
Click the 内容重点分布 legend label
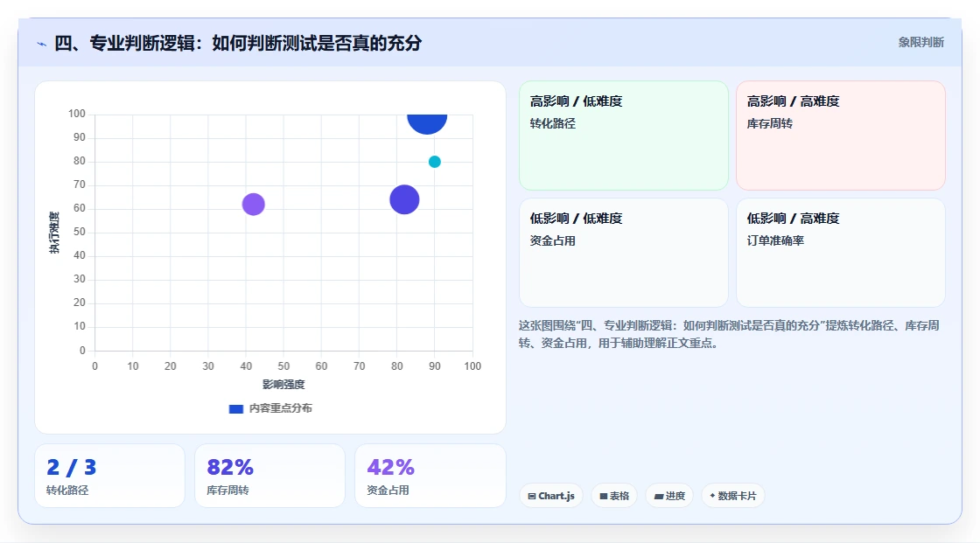coord(280,408)
